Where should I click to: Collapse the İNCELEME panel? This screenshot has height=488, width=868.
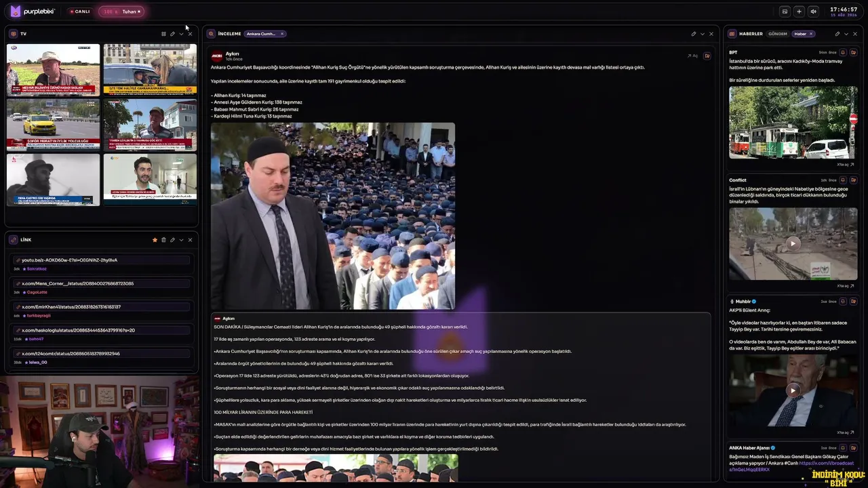[x=703, y=34]
